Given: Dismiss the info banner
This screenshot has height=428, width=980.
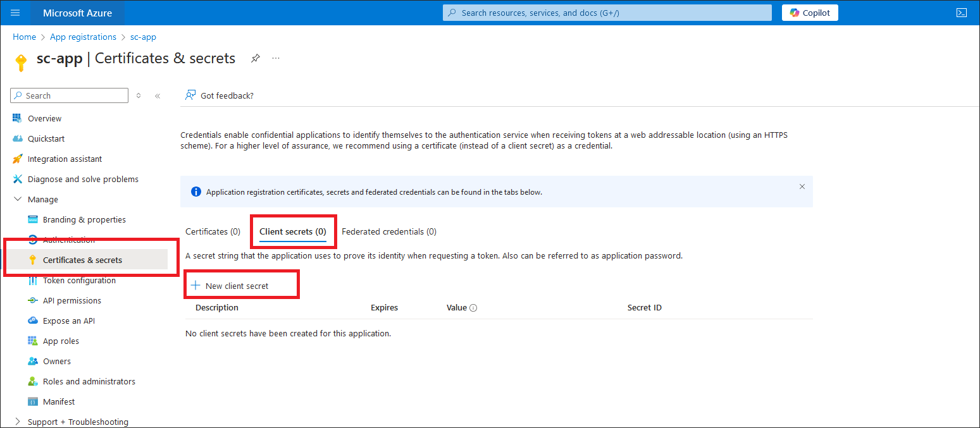Looking at the screenshot, I should pos(802,186).
